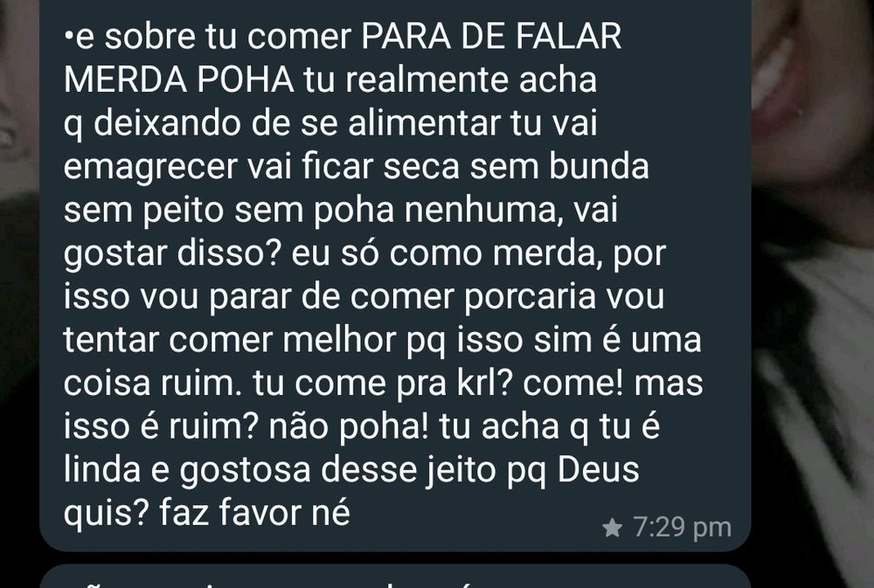Tap the phrase 'q deixando de se alimentar'
This screenshot has width=874, height=588.
point(281,124)
